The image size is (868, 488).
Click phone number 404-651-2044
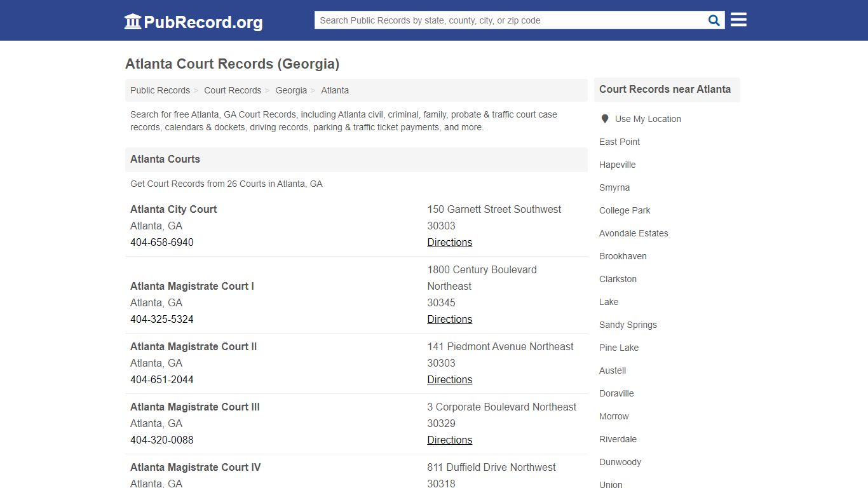pyautogui.click(x=162, y=379)
